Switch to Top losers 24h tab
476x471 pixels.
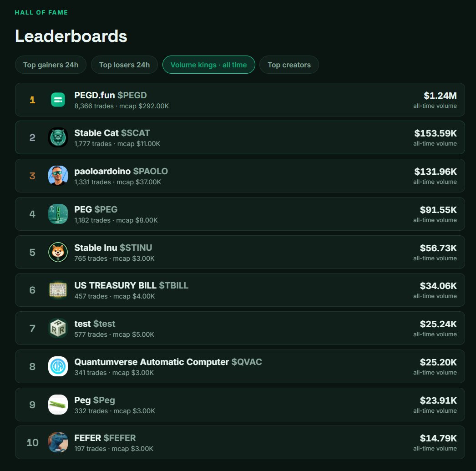(125, 65)
